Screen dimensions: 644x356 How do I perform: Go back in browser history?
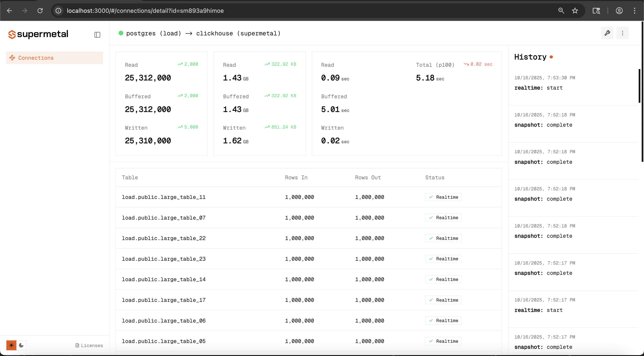(x=10, y=11)
